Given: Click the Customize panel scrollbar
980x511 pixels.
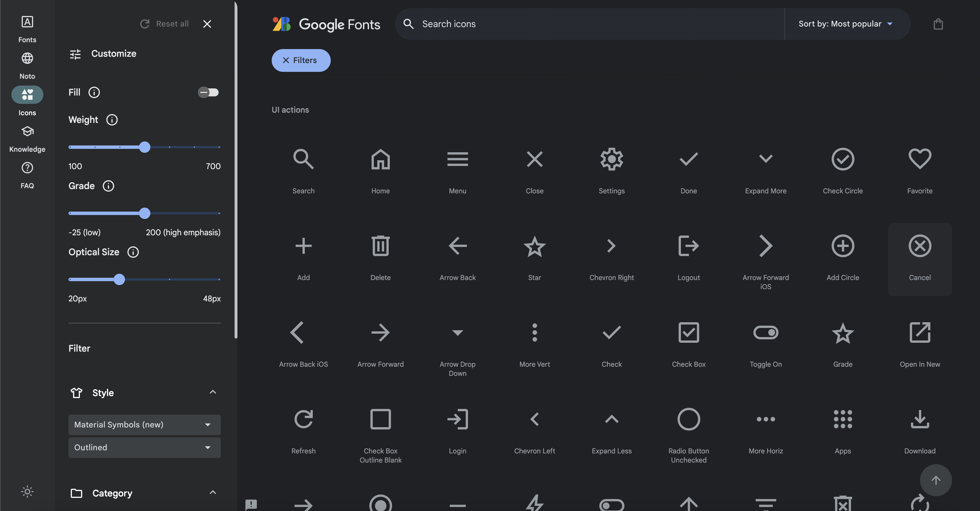Looking at the screenshot, I should pos(236,170).
